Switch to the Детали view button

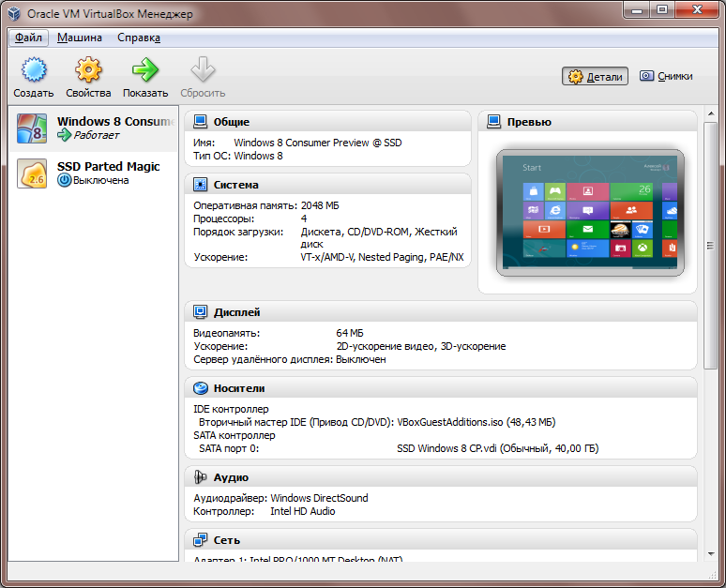595,76
